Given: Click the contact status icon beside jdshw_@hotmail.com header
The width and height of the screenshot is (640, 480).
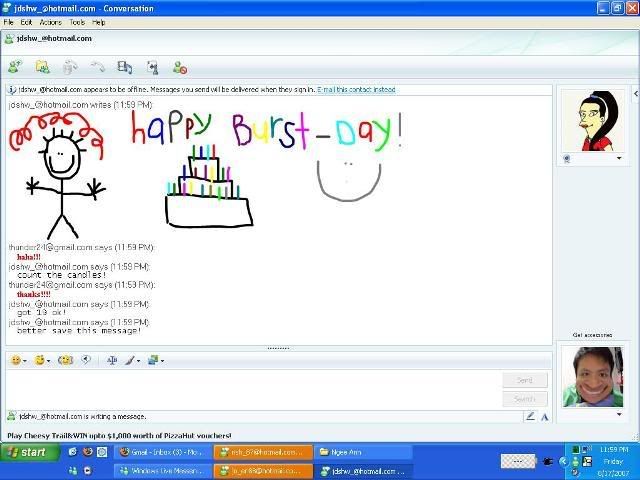Looking at the screenshot, I should tap(9, 39).
